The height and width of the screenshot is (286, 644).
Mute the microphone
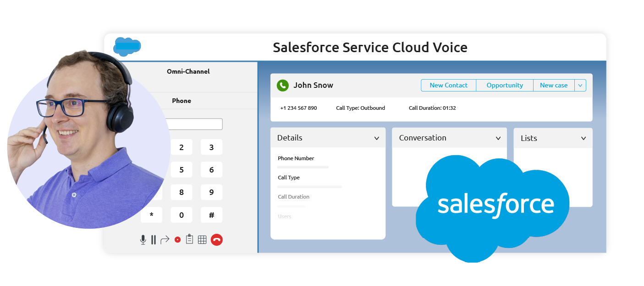coord(142,239)
